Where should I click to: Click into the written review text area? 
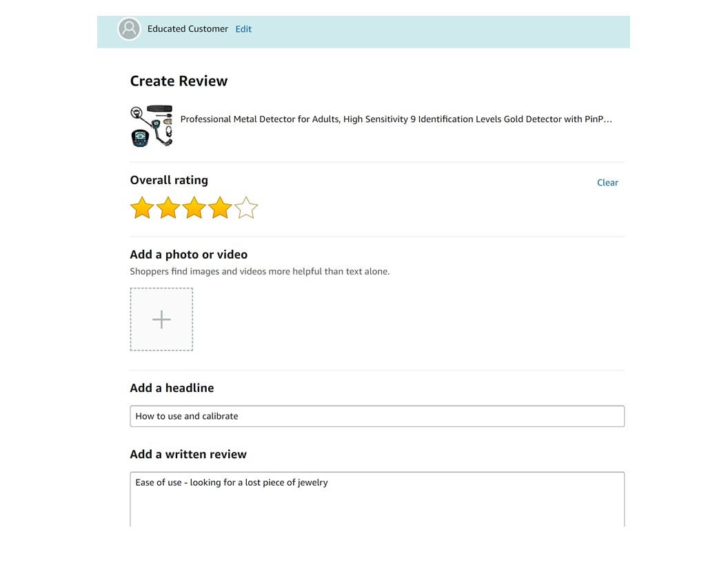377,500
